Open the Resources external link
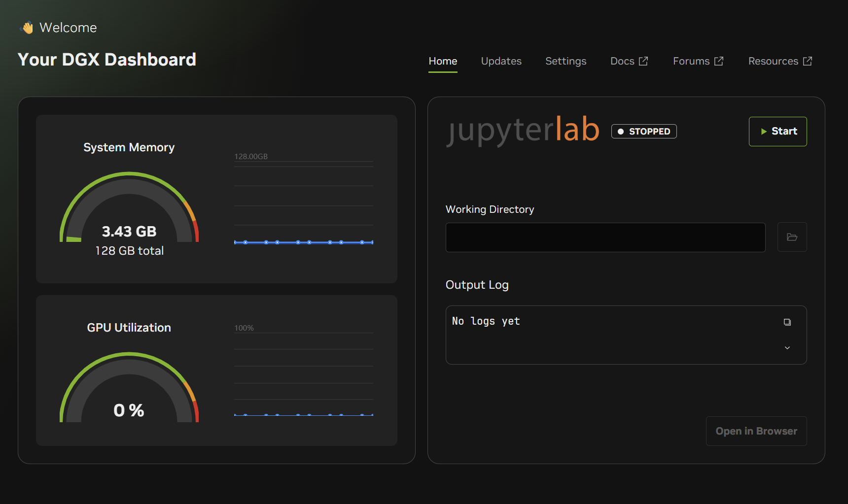848x504 pixels. [780, 61]
